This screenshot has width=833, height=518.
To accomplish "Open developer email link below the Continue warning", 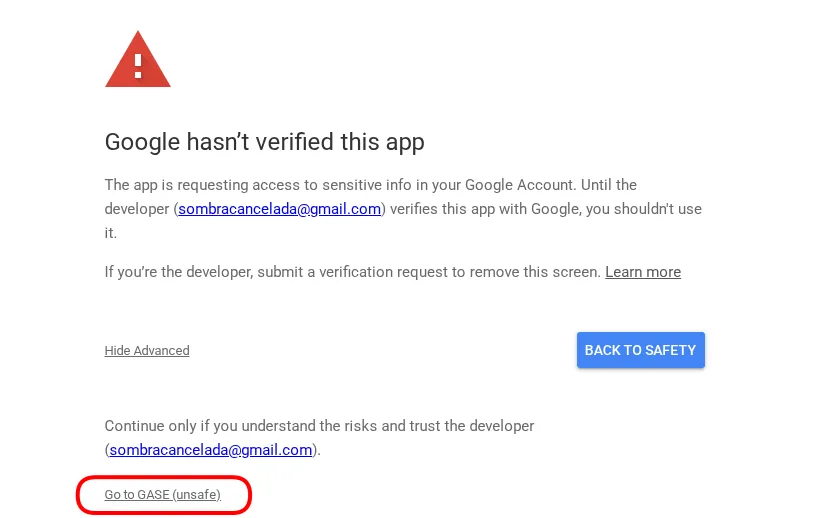I will coord(210,450).
